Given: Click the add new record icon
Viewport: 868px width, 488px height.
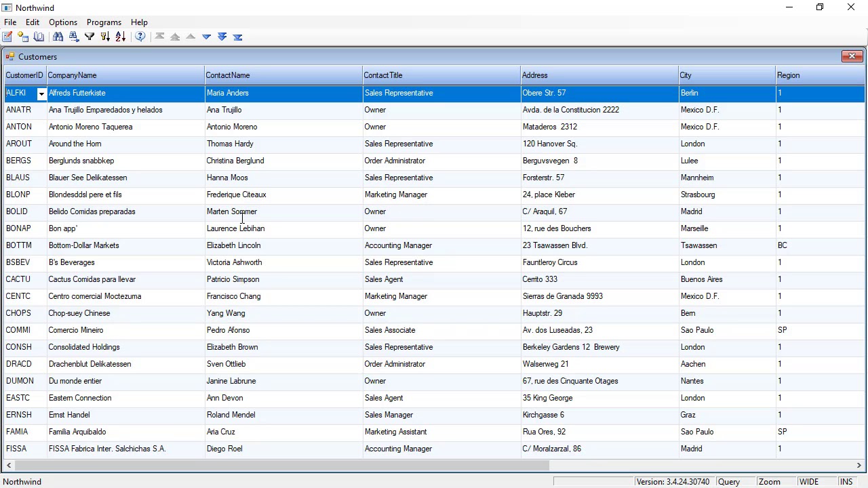Looking at the screenshot, I should coord(23,37).
